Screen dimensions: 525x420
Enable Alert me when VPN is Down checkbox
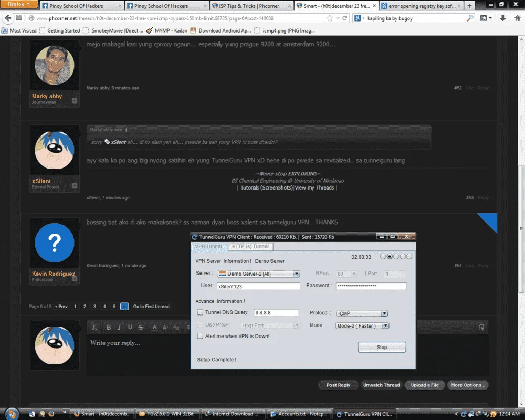pos(200,336)
